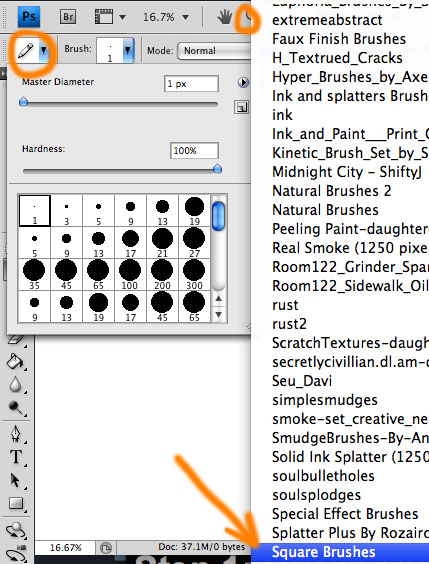Open the View Extras icon menu
Image resolution: width=429 pixels, height=564 pixels.
pos(104,17)
